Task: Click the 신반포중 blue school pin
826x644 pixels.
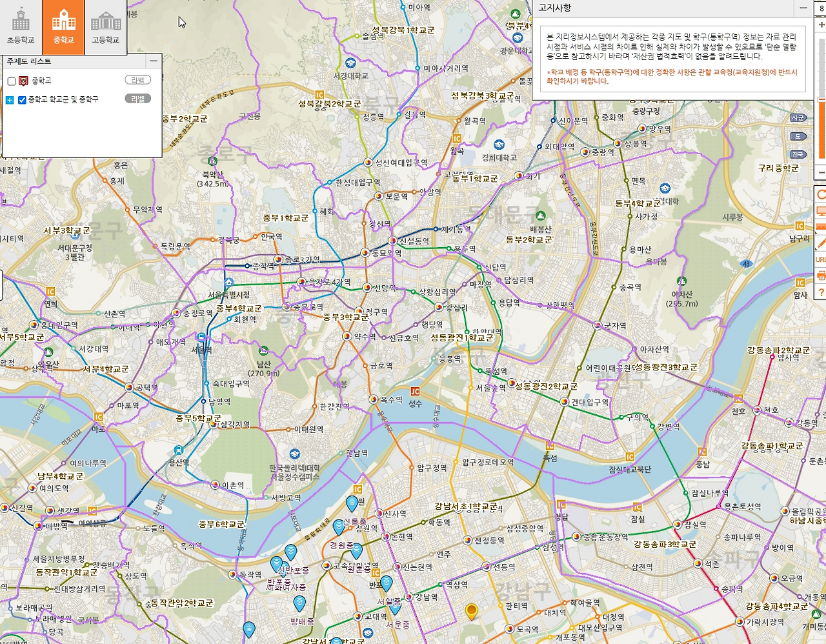Action: tap(291, 552)
